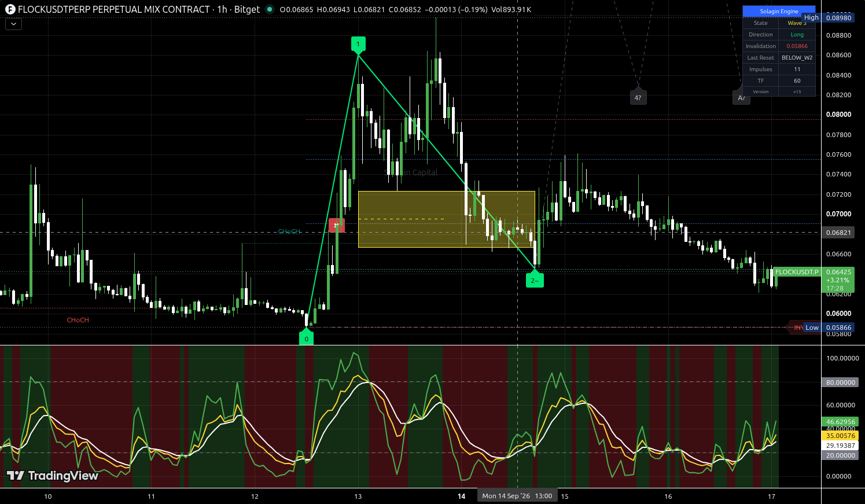
Task: Select the green wave 2~ marker label
Action: point(535,280)
